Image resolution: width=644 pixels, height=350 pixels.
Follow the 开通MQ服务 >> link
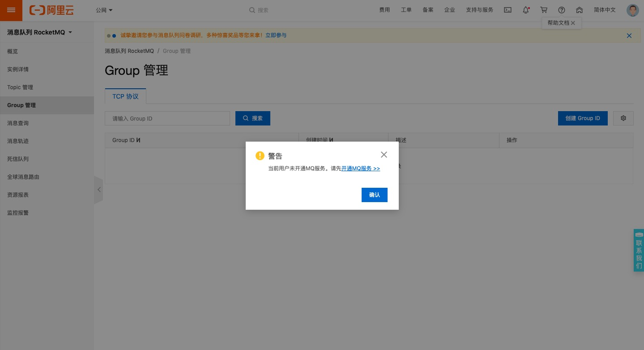(x=361, y=169)
